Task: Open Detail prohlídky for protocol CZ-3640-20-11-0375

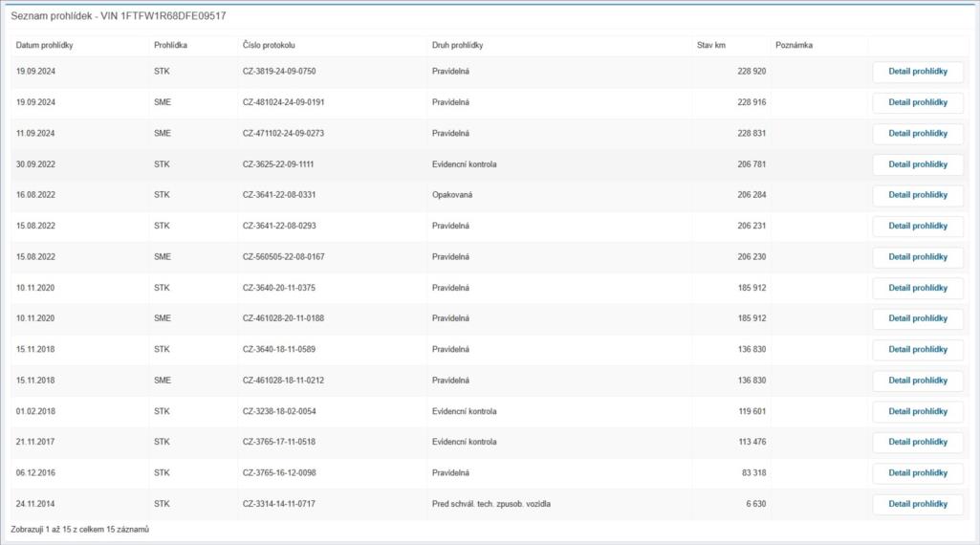Action: click(917, 288)
